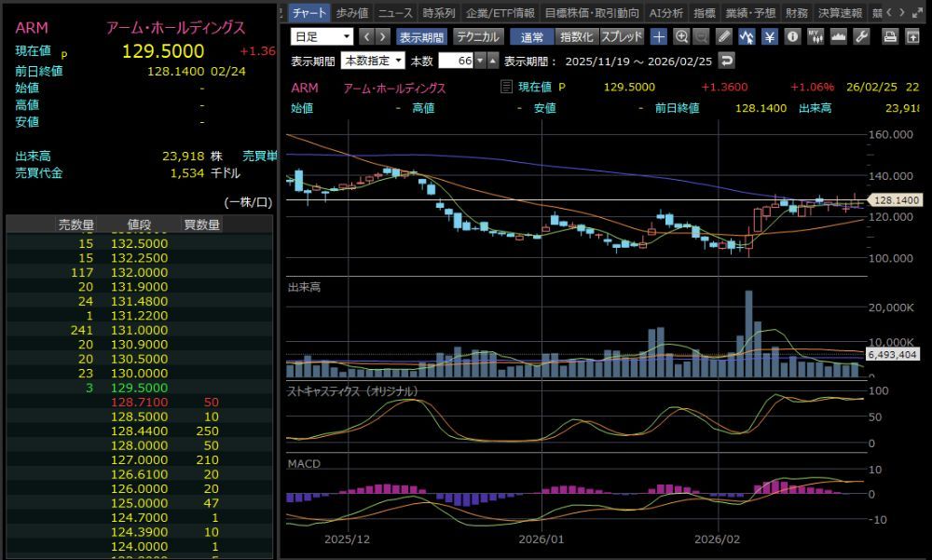932x560 pixels.
Task: Switch to the チャート tab
Action: 309,12
